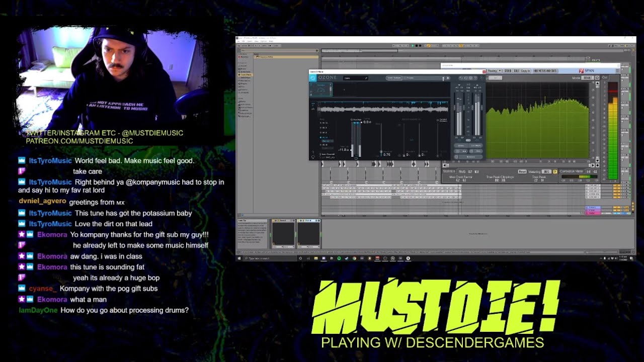Screen dimensions: 644x362
Task: Stop playback in Ableton's transport bar
Action: 417,46
